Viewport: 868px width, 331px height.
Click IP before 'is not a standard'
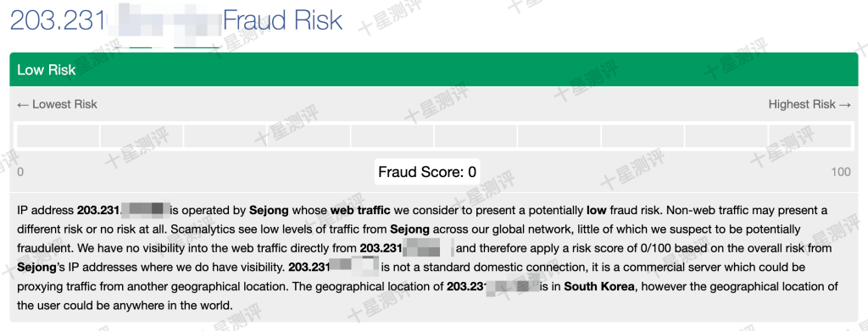pos(334,268)
